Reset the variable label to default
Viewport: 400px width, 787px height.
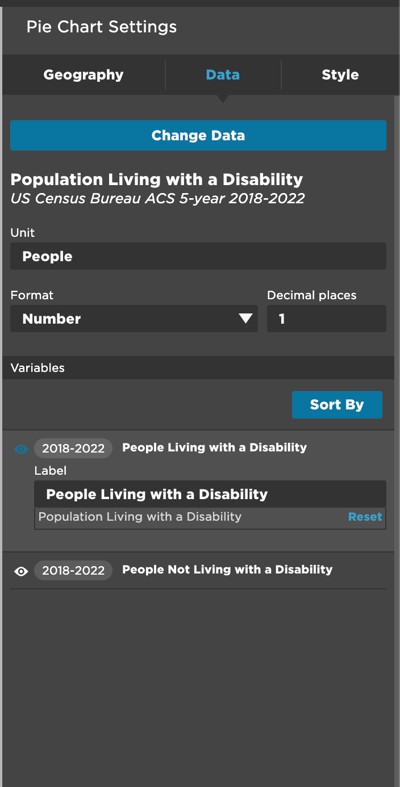click(x=365, y=517)
